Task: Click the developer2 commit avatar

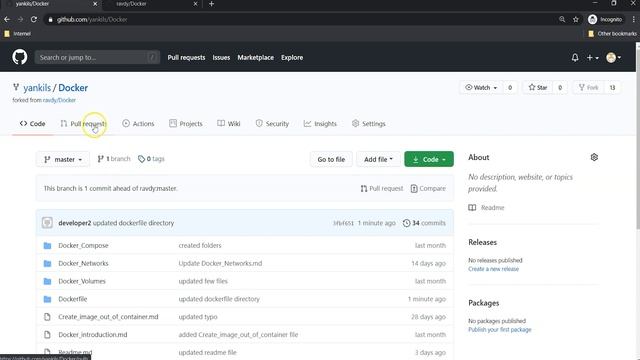Action: coord(47,223)
